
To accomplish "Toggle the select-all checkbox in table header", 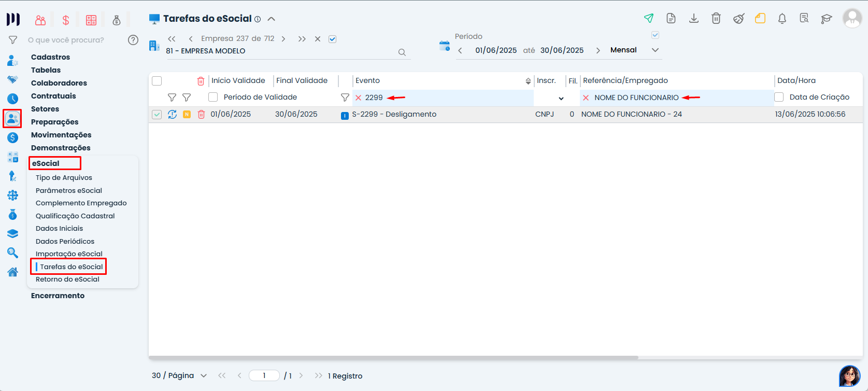I will tap(157, 81).
